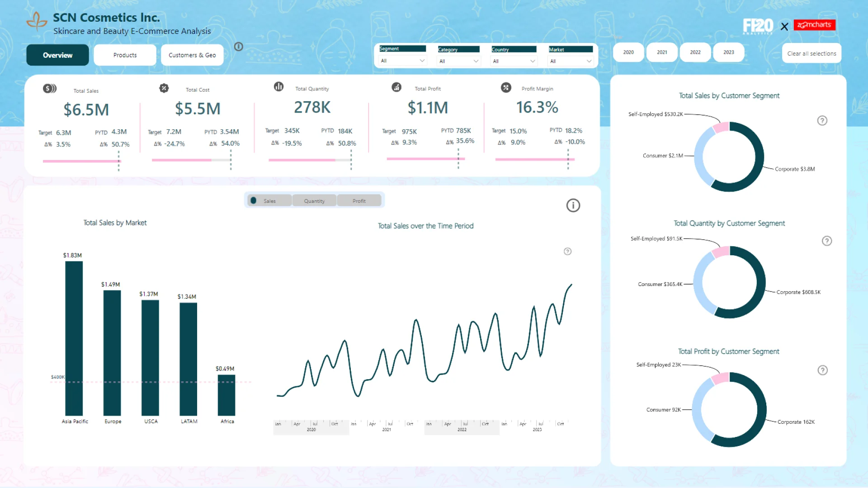Click the 16.3% Profit Margin value
868x488 pixels.
click(537, 107)
